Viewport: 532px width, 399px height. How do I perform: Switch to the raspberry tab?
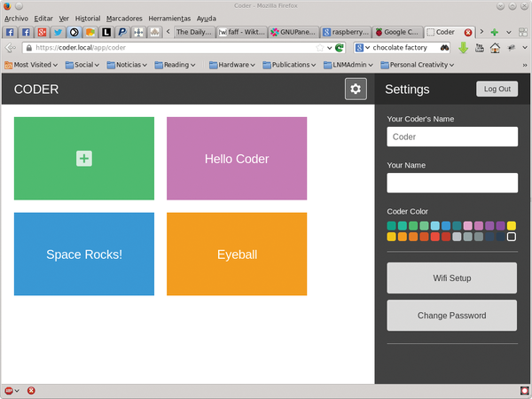point(344,32)
